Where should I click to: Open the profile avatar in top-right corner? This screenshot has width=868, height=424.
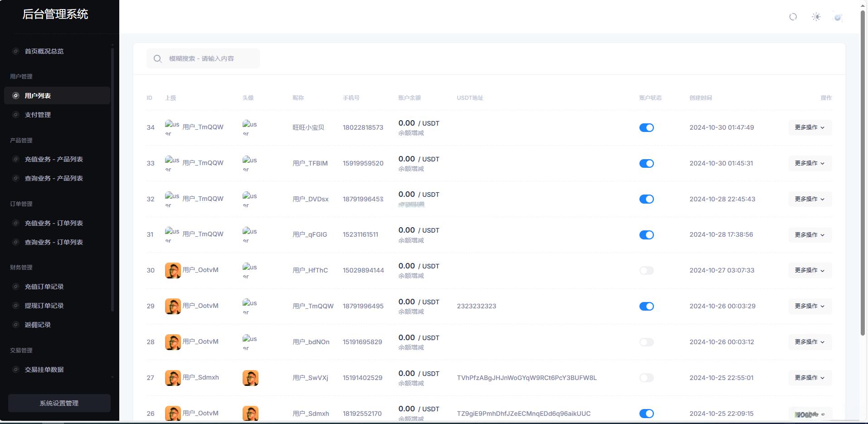tap(838, 17)
